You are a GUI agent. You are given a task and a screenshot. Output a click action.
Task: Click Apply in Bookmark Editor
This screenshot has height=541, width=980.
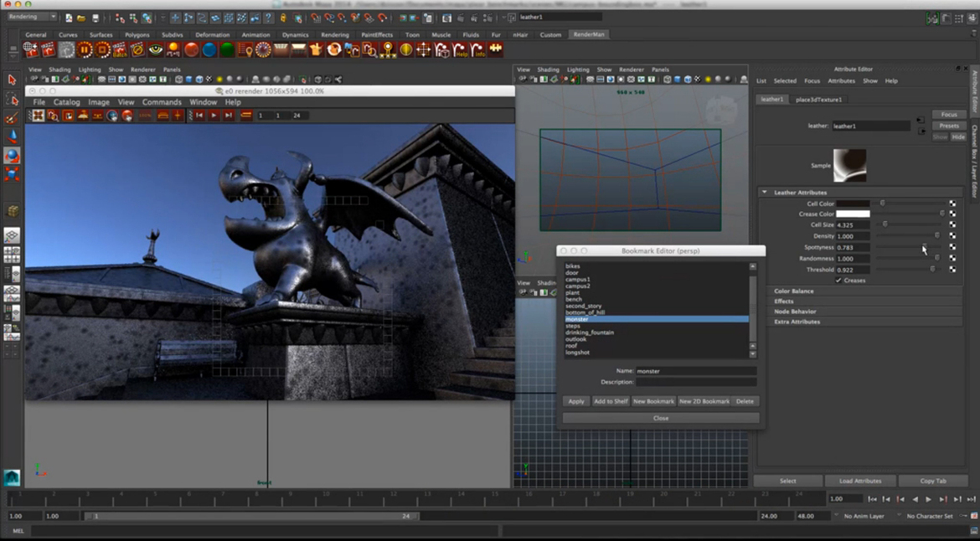click(x=576, y=401)
